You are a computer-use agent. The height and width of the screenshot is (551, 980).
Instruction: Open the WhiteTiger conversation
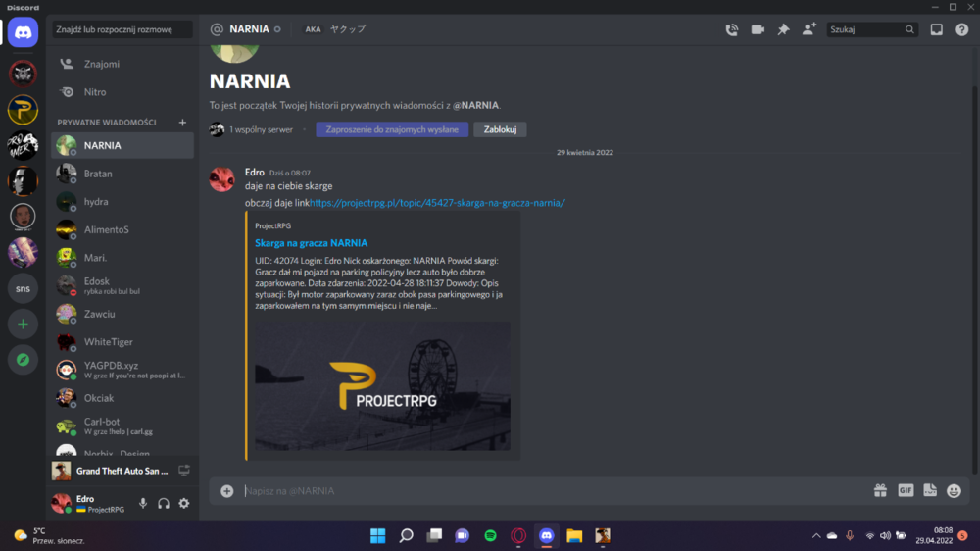click(122, 342)
